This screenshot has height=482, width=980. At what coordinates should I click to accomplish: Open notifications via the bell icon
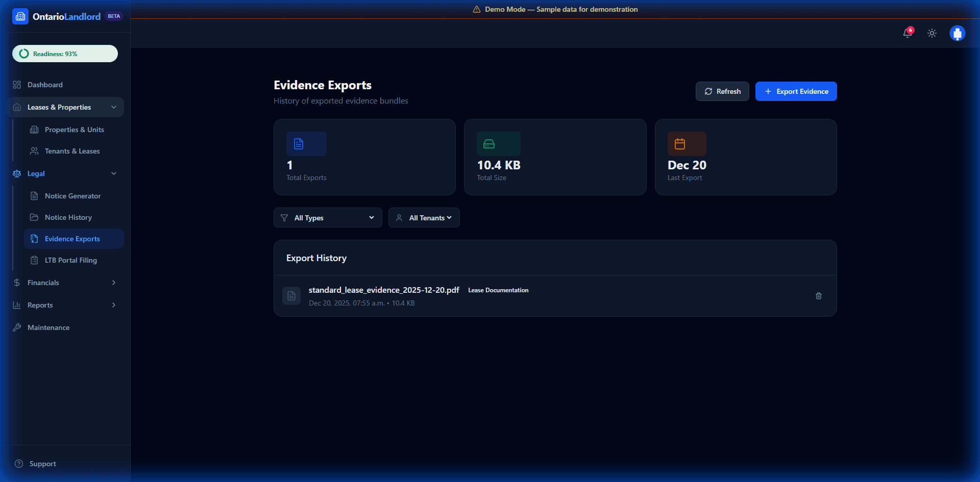(908, 33)
